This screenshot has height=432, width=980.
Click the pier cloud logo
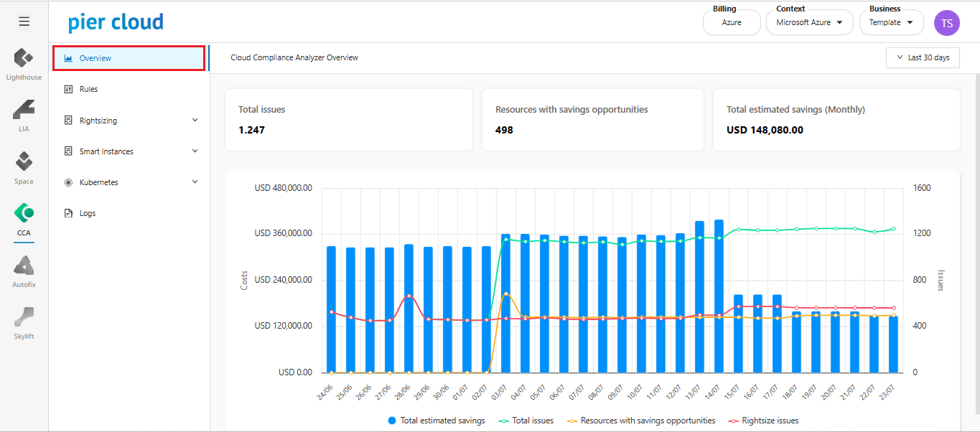coord(116,22)
